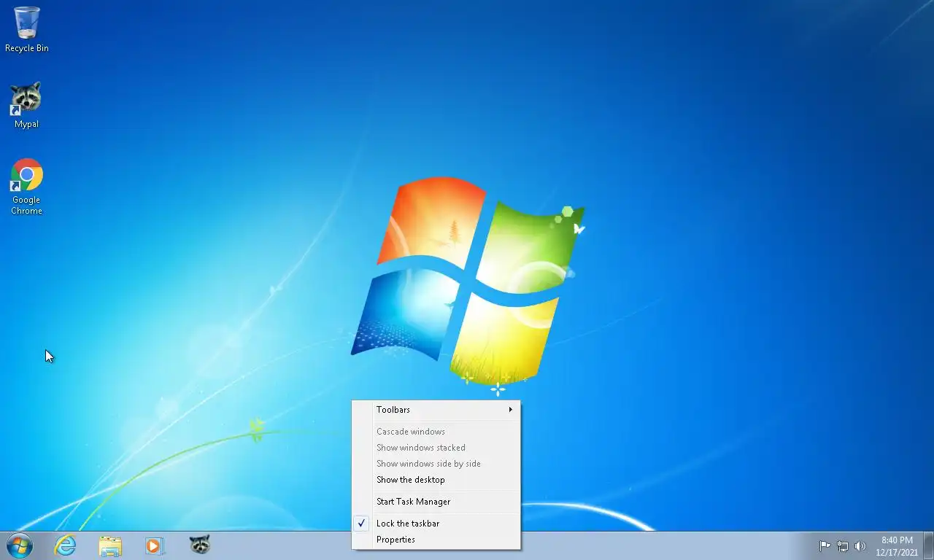Click the Show desktop strip beside clock
Viewport: 934px width, 560px height.
[929, 546]
